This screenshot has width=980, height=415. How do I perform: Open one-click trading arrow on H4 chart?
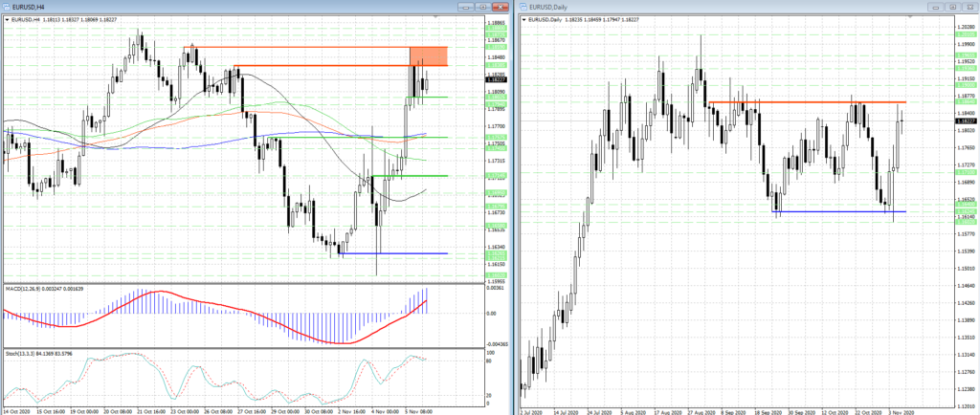click(x=8, y=20)
